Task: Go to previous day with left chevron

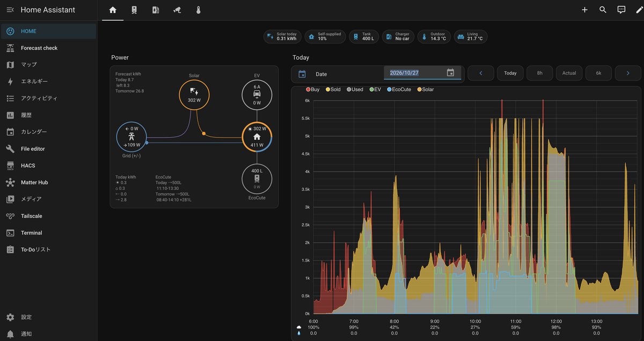Action: tap(481, 73)
